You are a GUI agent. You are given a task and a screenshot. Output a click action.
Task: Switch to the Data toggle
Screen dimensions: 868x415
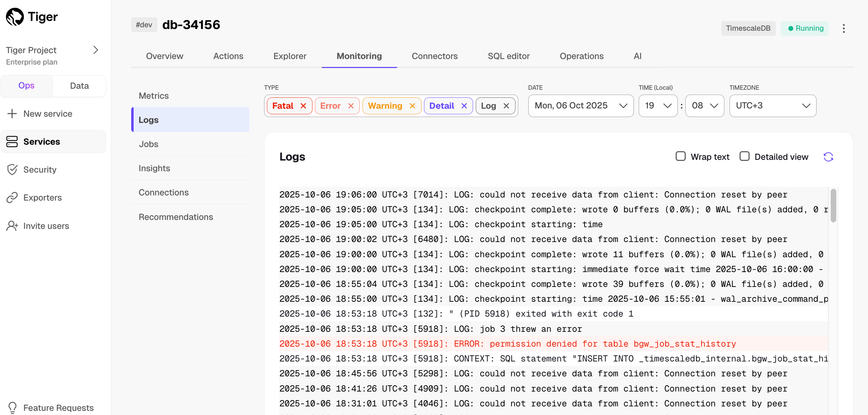[x=79, y=86]
